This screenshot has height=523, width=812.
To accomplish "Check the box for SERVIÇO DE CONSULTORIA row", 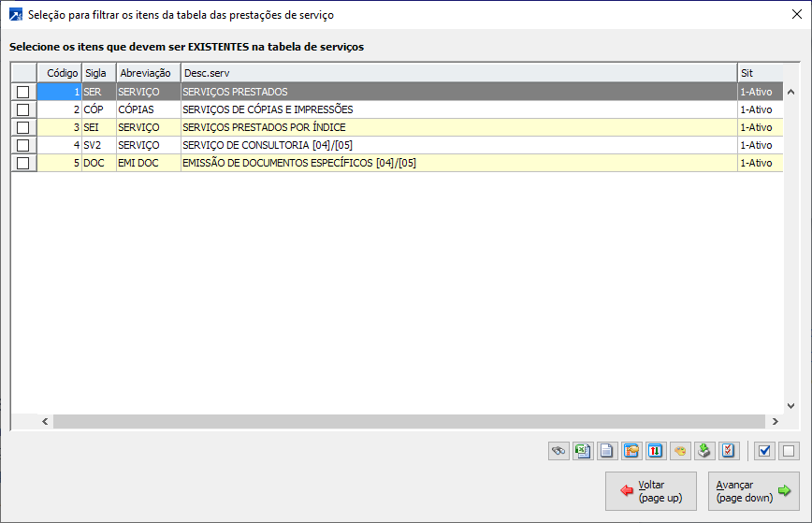I will click(x=22, y=145).
